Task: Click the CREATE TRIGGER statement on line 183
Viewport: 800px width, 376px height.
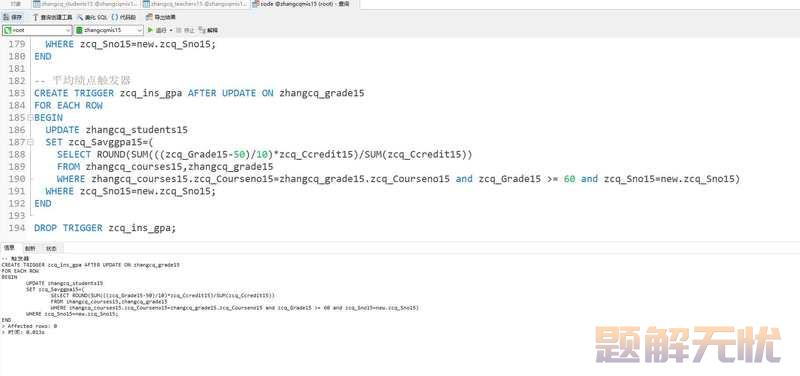Action: tap(199, 93)
